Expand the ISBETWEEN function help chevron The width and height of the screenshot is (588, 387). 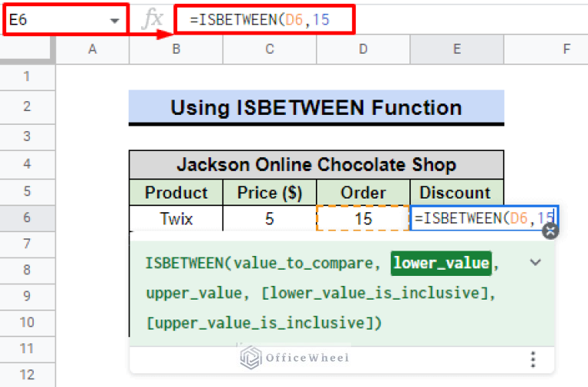click(535, 263)
